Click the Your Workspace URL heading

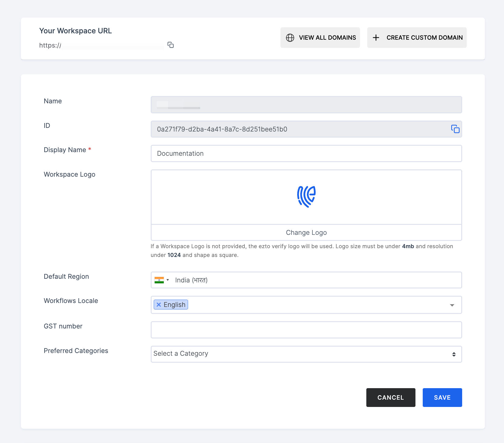76,31
